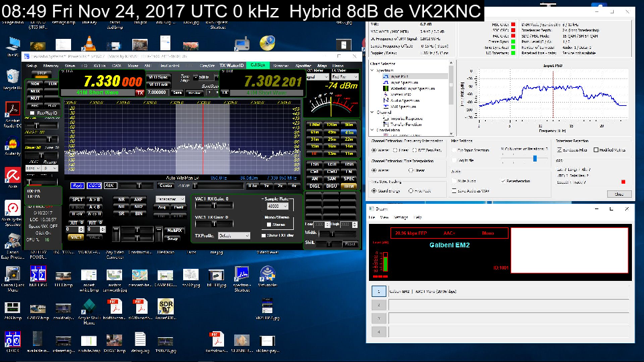Open the MULTIPSK desktop icon
Viewport: 644px width, 362px height.
point(38,276)
